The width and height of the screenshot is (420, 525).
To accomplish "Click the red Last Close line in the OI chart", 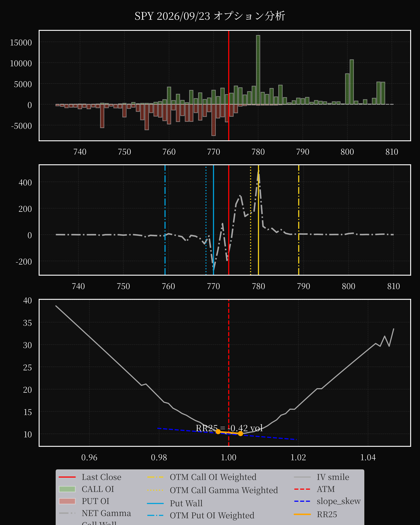I will pyautogui.click(x=229, y=85).
